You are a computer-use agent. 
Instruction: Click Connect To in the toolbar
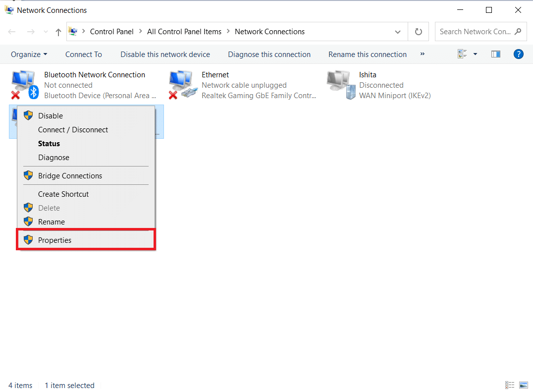(x=84, y=55)
